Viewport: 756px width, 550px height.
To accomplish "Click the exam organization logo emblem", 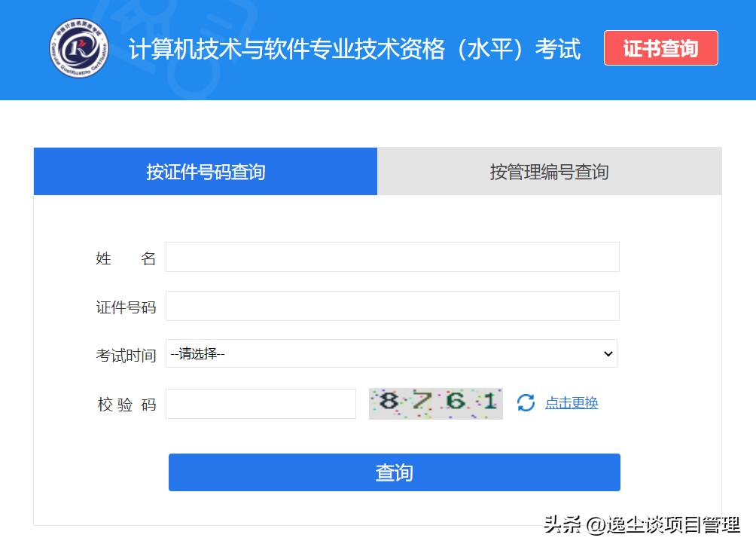I will 78,48.
